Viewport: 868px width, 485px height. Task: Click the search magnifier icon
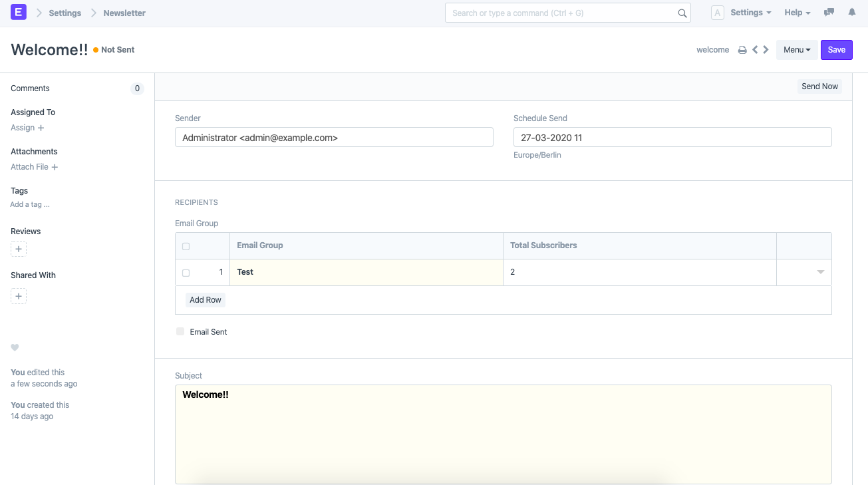(682, 13)
